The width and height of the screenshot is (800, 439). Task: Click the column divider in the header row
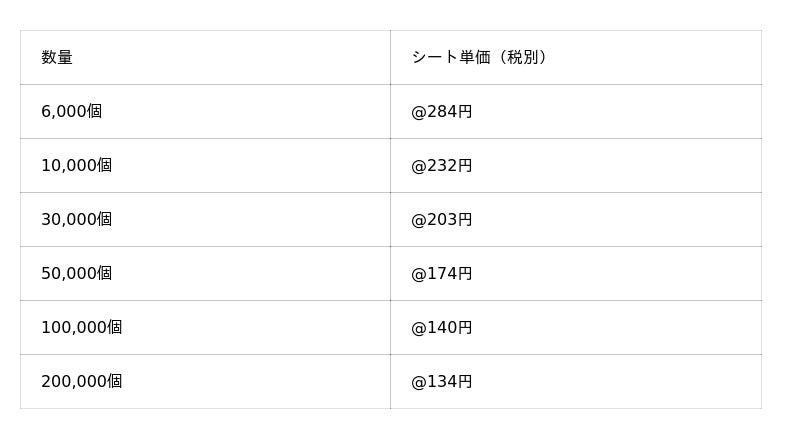coord(390,58)
